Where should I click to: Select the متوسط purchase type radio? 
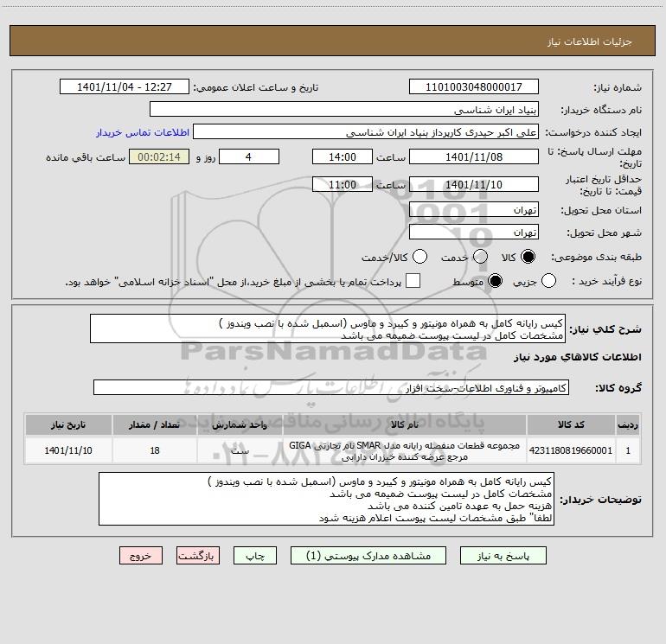[495, 281]
